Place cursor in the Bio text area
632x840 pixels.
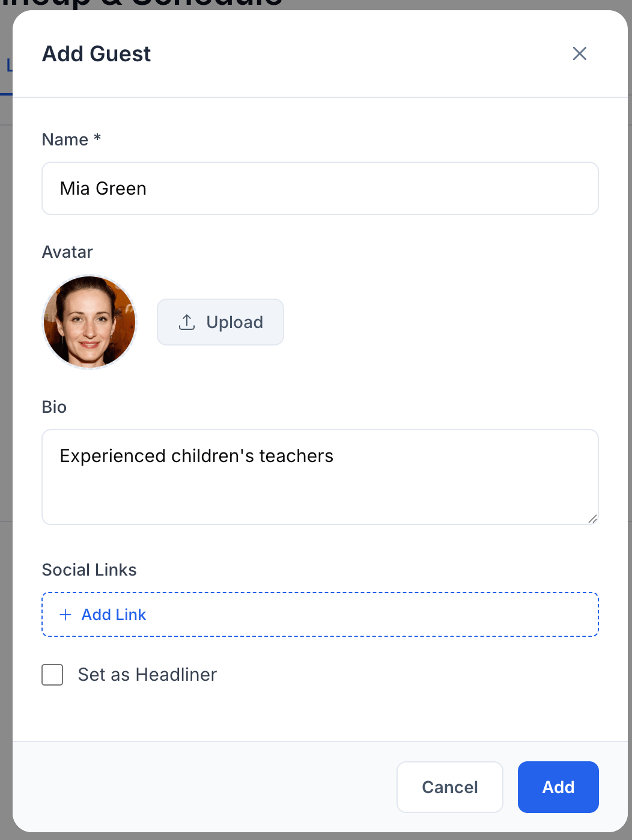(x=320, y=475)
